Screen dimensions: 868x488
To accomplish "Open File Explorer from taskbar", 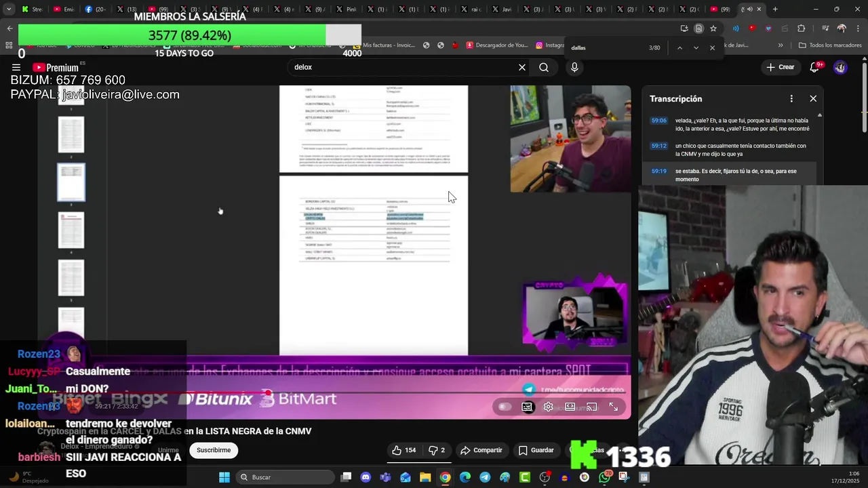I will pyautogui.click(x=425, y=477).
